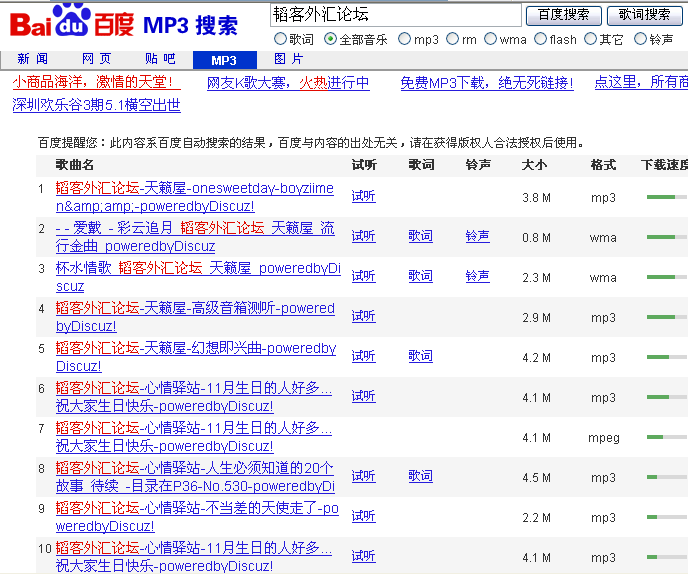The image size is (688, 574).
Task: Click the 百度搜索 button
Action: [563, 15]
